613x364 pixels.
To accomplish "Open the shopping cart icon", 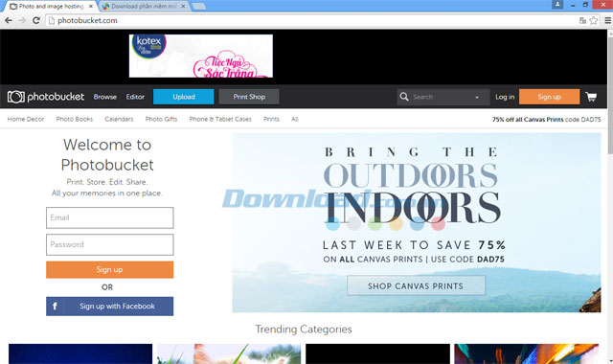I will point(591,97).
